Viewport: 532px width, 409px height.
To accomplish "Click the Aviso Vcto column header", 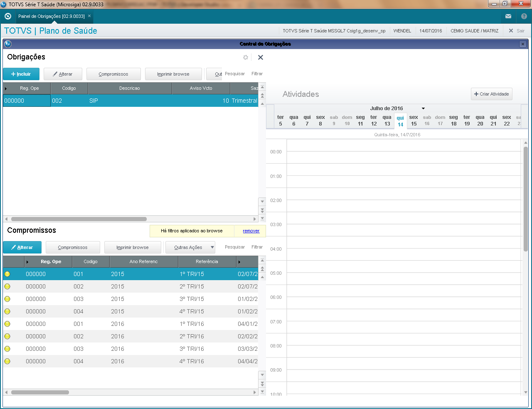I will click(201, 88).
